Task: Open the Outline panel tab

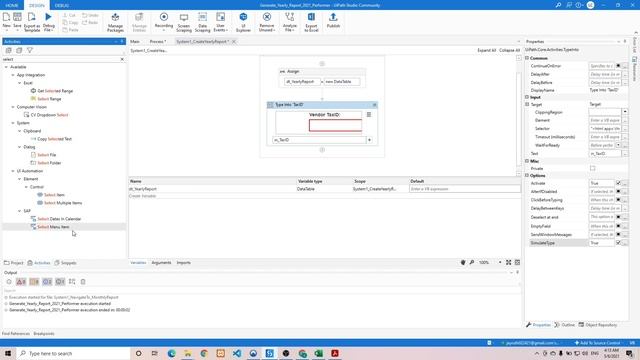Action: click(x=564, y=325)
